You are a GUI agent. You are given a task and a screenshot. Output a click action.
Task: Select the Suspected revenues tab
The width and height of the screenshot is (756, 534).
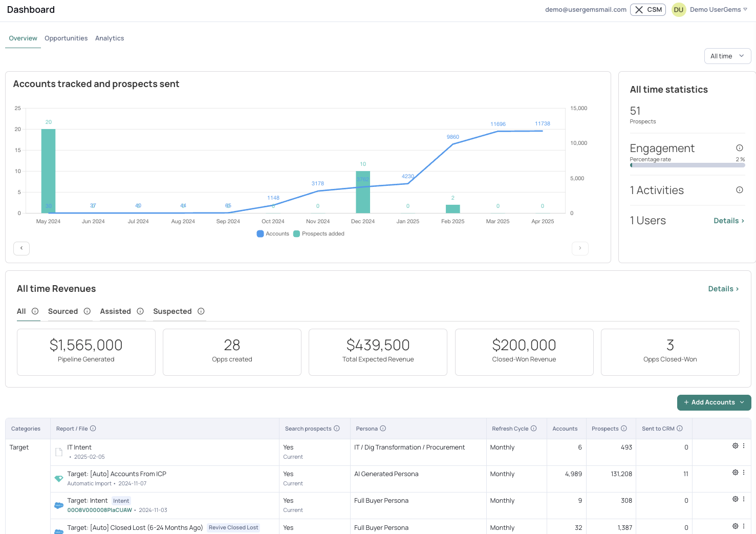(172, 311)
